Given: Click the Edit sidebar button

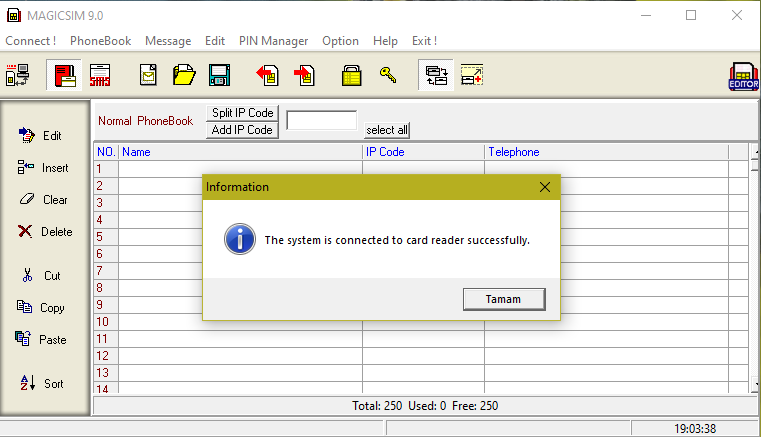Looking at the screenshot, I should (40, 135).
